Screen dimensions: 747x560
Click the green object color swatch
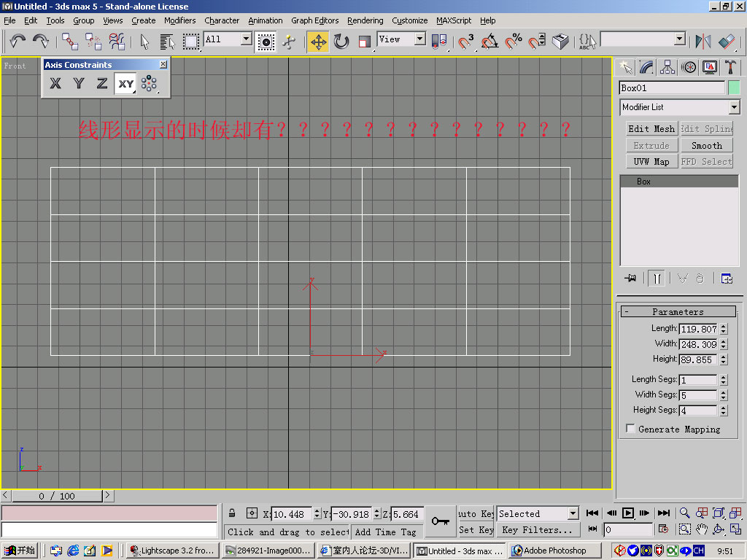click(734, 87)
